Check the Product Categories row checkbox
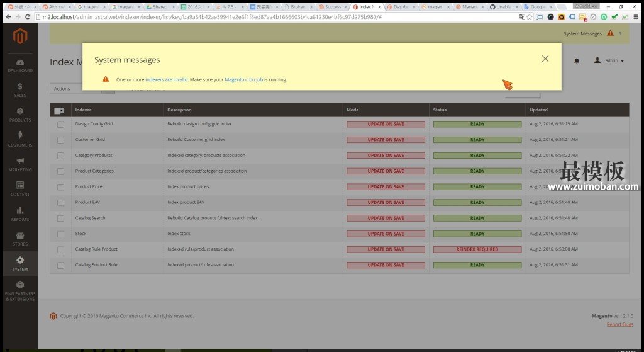 point(61,171)
